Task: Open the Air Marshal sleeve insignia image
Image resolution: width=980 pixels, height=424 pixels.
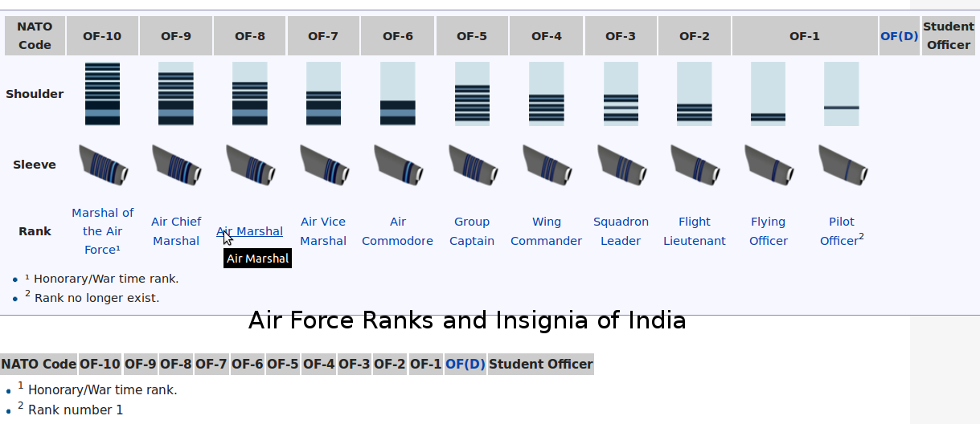Action: click(250, 165)
